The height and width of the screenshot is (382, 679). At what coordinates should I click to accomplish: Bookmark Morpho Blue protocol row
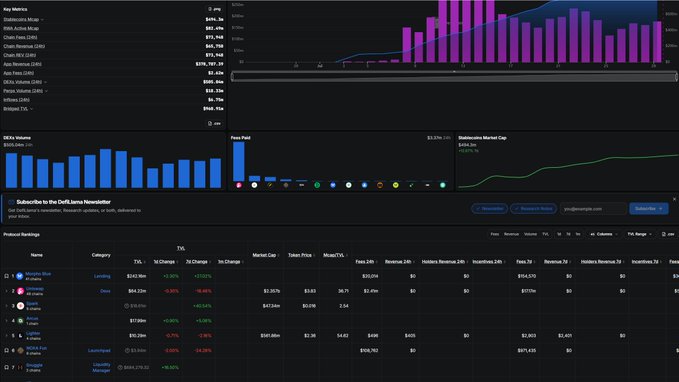click(6, 276)
